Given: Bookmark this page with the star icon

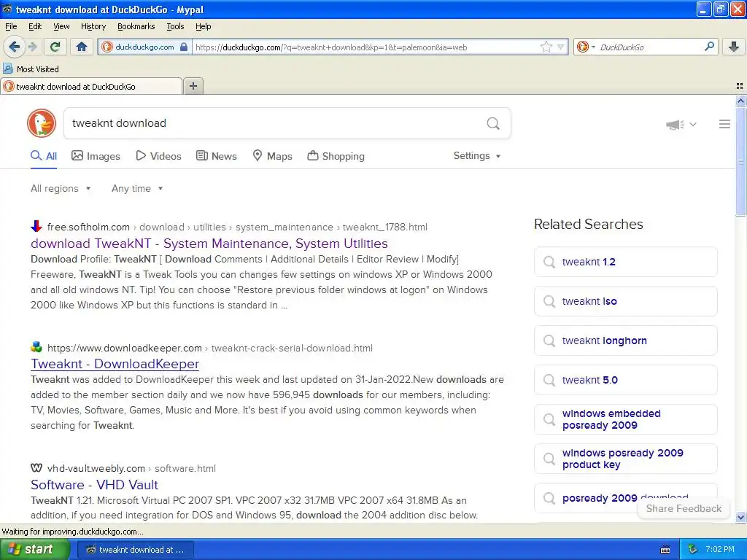Looking at the screenshot, I should [x=546, y=47].
